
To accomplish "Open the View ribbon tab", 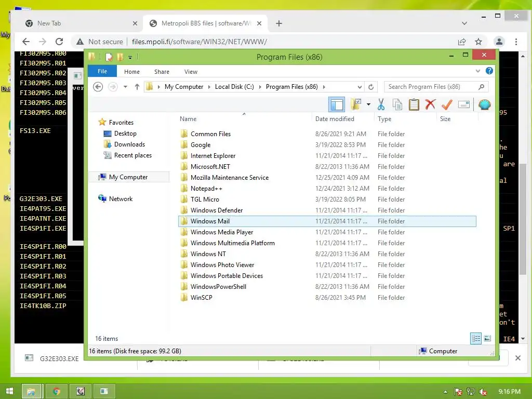I will (x=191, y=72).
